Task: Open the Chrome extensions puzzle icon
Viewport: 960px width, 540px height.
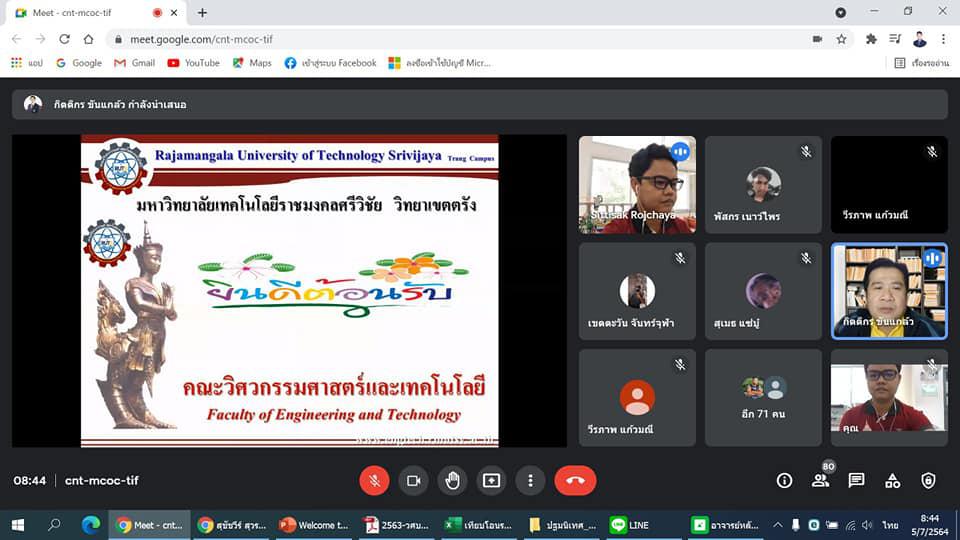Action: coord(871,39)
